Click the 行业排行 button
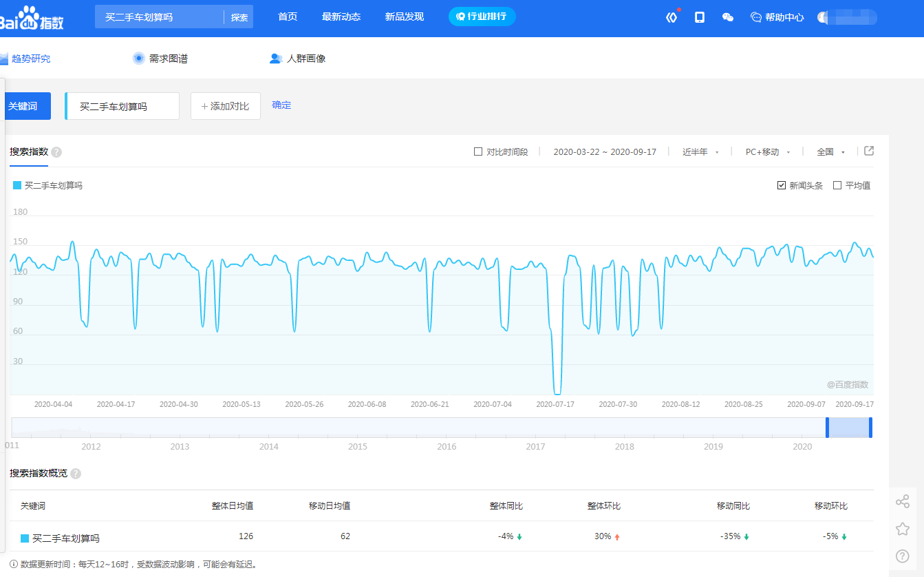The width and height of the screenshot is (924, 577). [482, 17]
